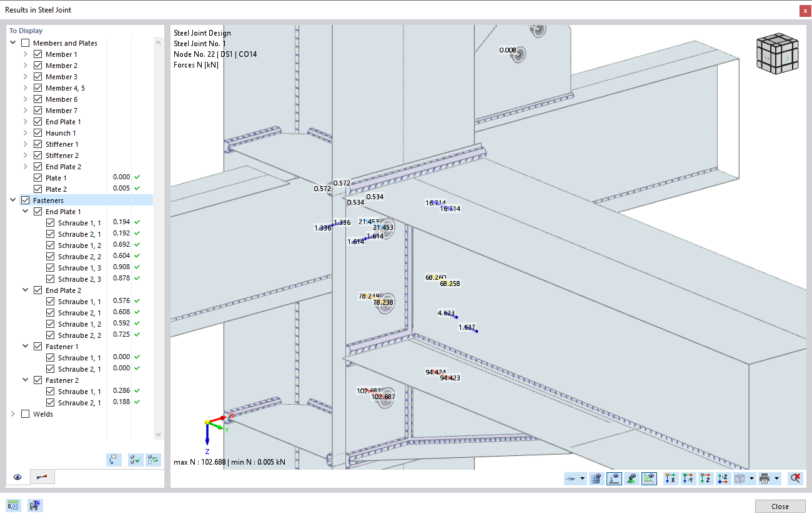This screenshot has width=812, height=519.
Task: Activate the zoom reset icon with red X
Action: [795, 478]
